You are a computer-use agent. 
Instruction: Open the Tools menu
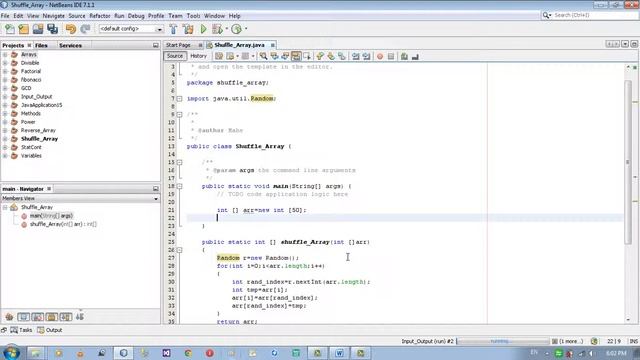(x=193, y=16)
